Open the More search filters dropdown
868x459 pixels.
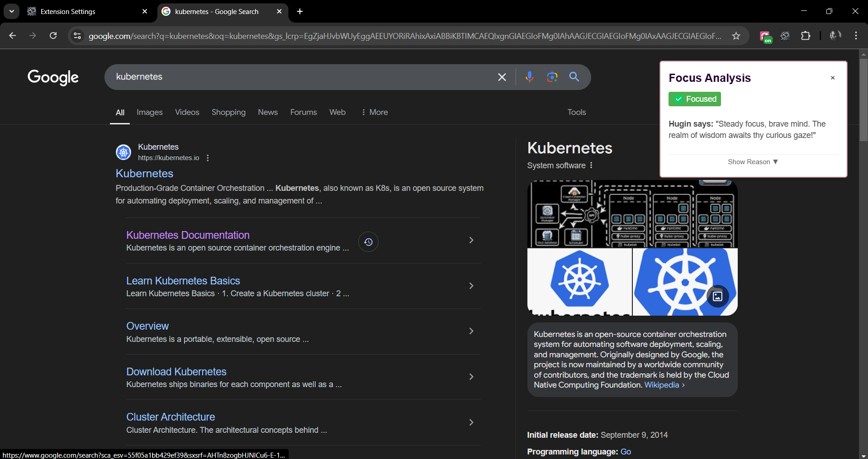click(375, 112)
